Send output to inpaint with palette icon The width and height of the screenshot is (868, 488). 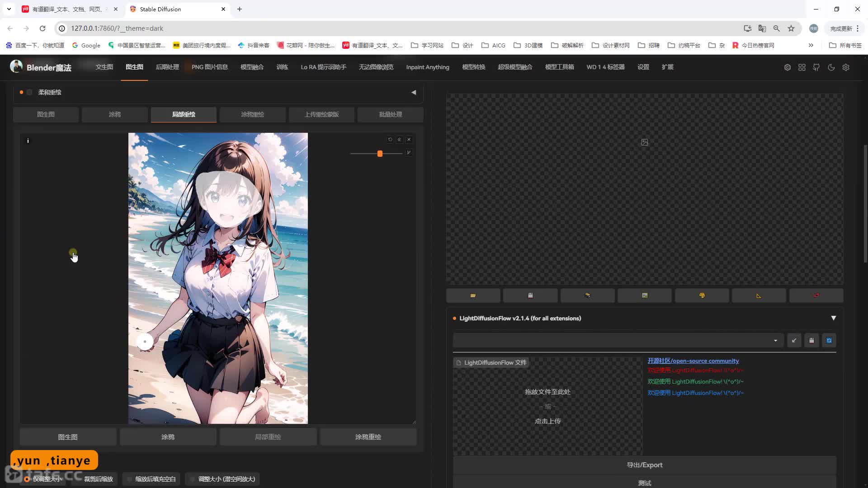(x=702, y=296)
